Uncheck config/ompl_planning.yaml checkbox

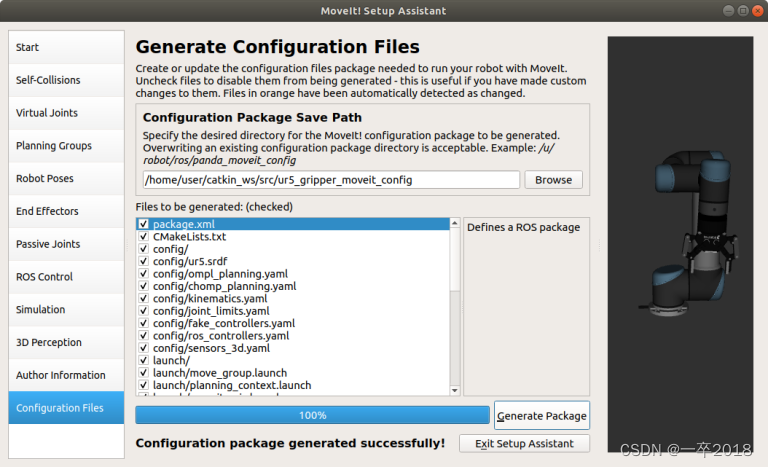click(x=144, y=273)
